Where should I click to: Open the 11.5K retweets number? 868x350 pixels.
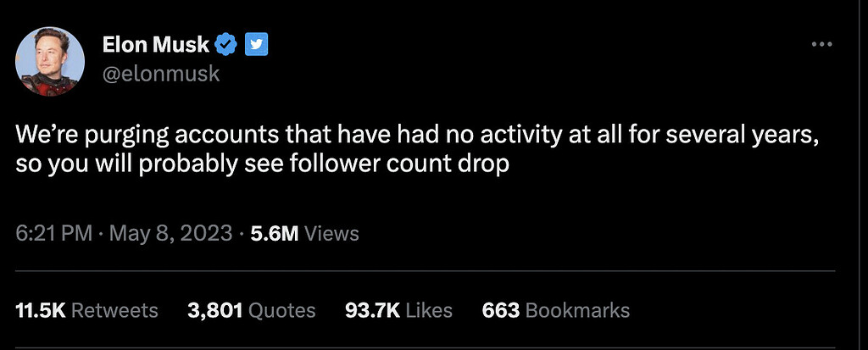coord(41,310)
